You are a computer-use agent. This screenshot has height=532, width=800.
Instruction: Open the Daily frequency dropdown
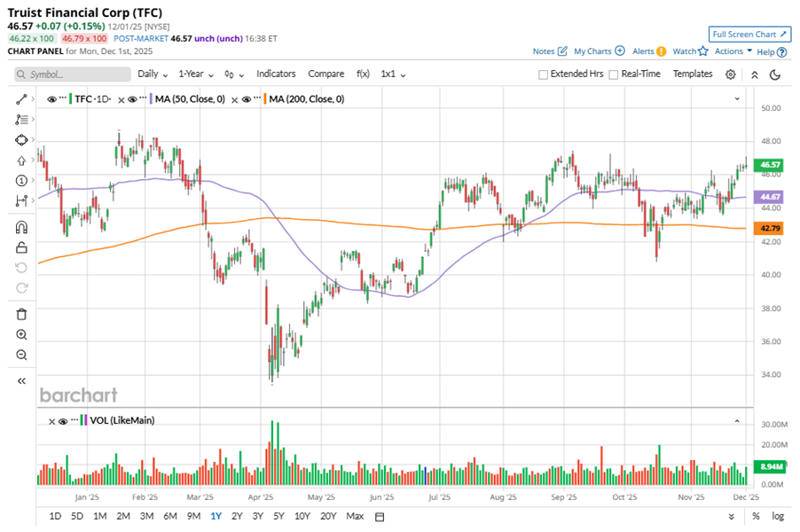(153, 74)
